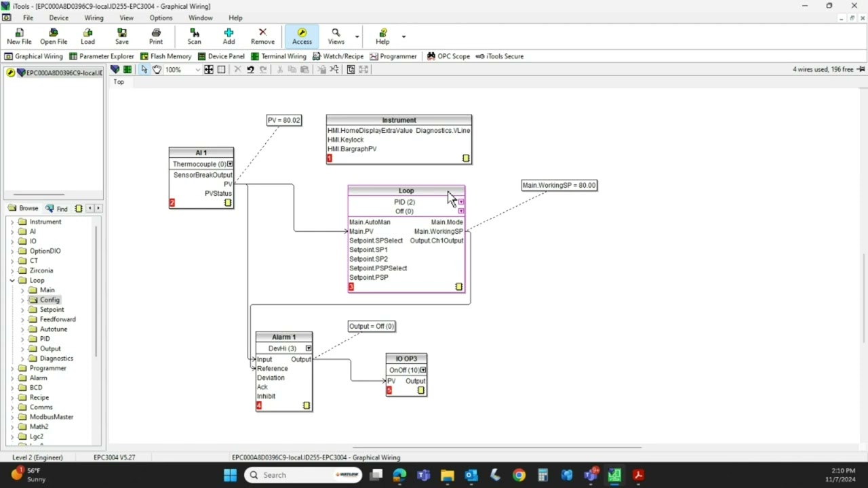Viewport: 868px width, 488px height.
Task: Select the hand pan tool
Action: (157, 69)
